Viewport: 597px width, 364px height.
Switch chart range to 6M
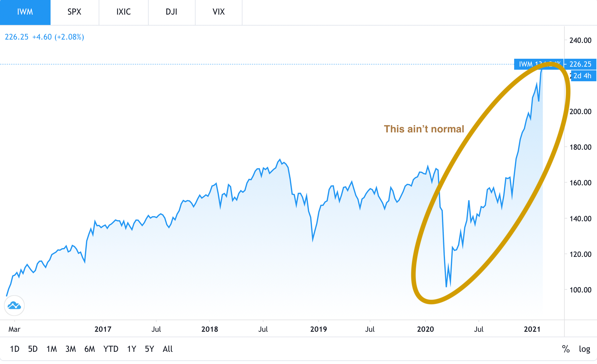(x=90, y=349)
